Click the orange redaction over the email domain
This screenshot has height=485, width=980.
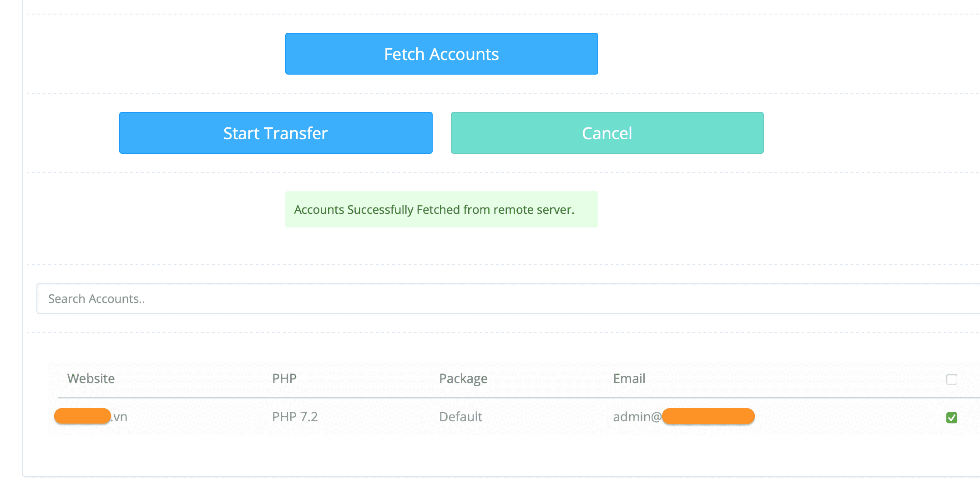708,416
